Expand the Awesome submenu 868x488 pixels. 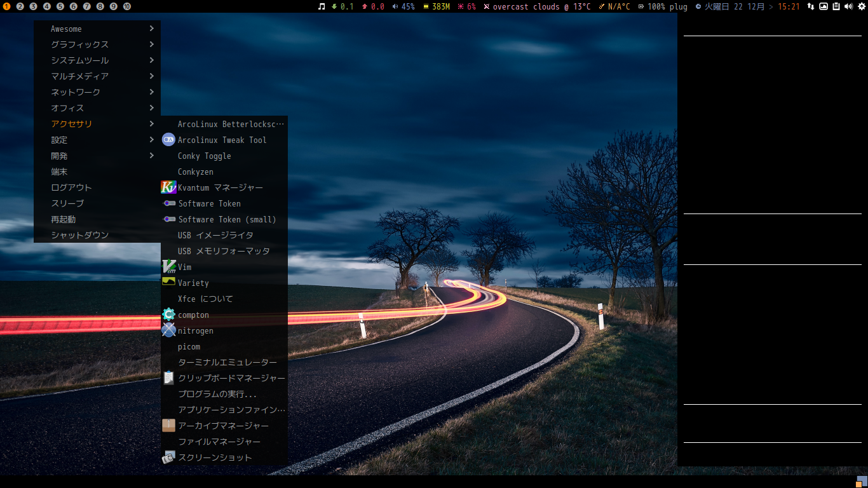(97, 29)
